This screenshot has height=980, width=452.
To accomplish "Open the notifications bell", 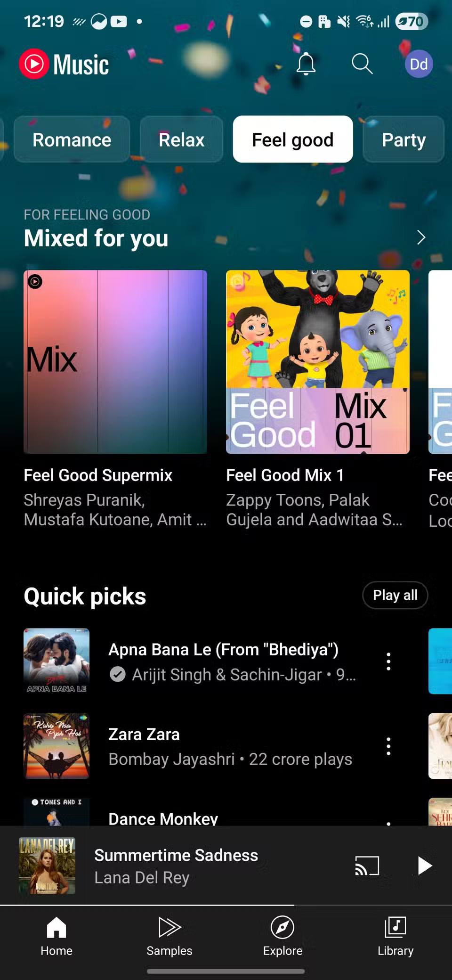I will [x=306, y=64].
